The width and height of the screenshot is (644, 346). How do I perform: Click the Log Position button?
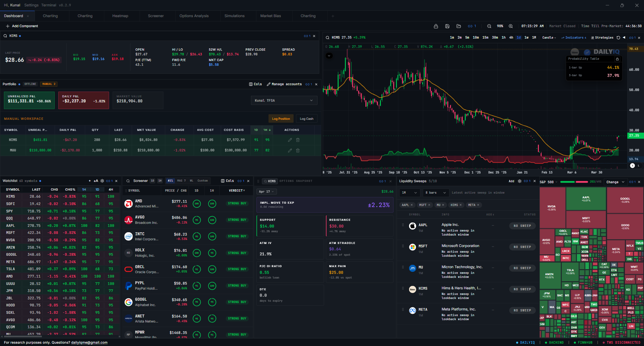[281, 119]
